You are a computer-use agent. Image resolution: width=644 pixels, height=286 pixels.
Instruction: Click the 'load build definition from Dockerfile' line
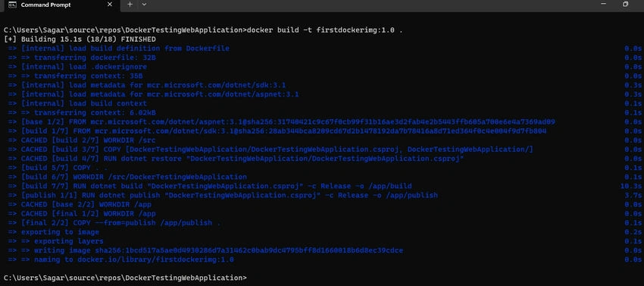[x=119, y=49]
